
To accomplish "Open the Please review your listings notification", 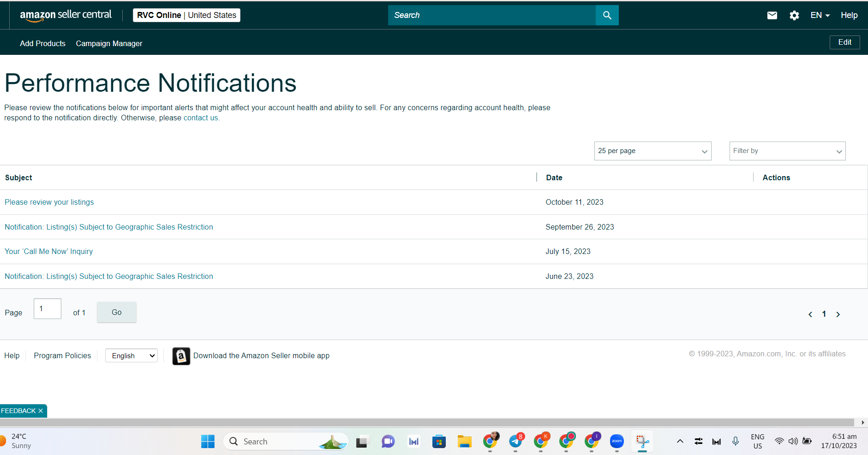I will (49, 202).
